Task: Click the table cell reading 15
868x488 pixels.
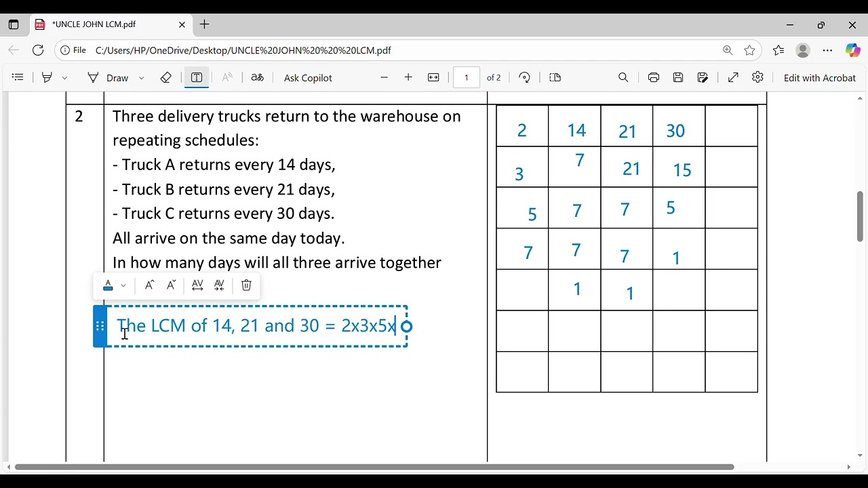Action: [x=679, y=167]
